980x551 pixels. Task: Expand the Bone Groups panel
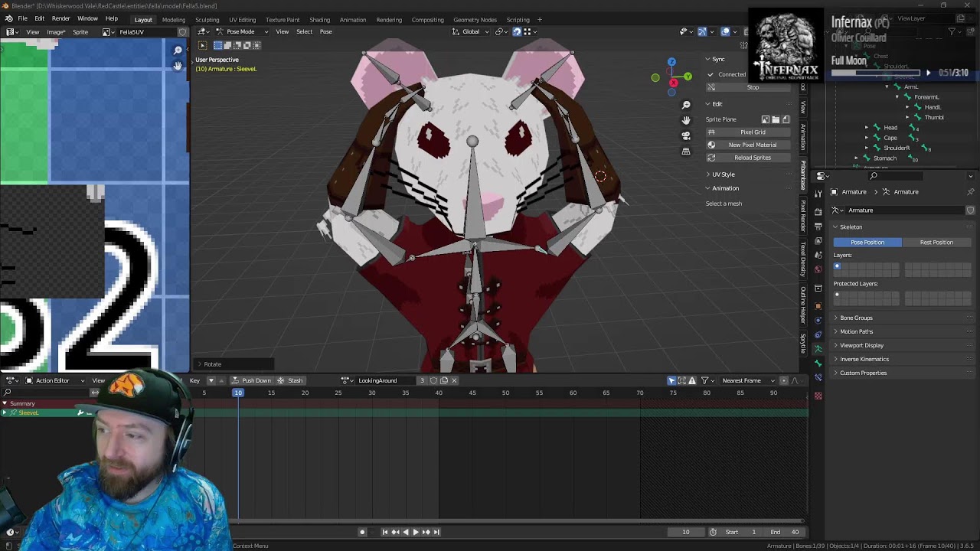[856, 318]
